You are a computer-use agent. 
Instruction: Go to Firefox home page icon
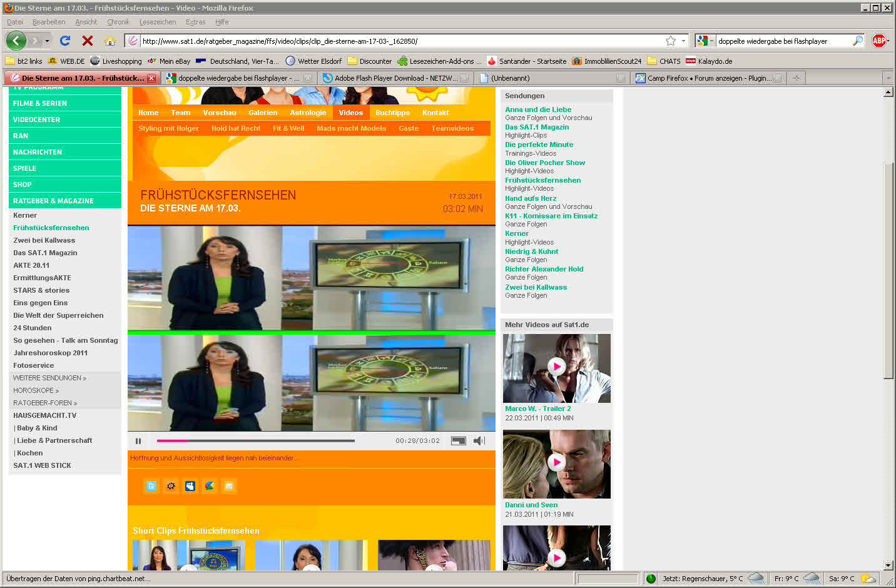(x=109, y=41)
